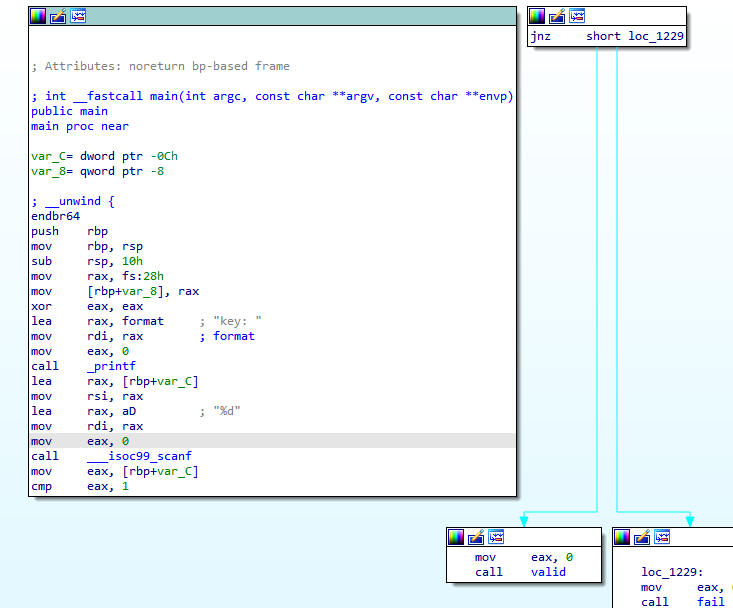Click the 'public main' line
This screenshot has height=608, width=733.
[x=69, y=111]
